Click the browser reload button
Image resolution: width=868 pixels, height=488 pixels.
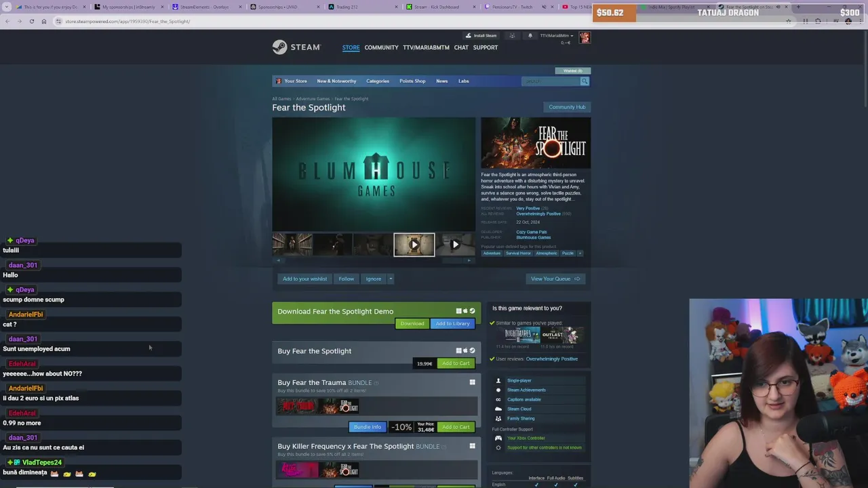(x=31, y=21)
